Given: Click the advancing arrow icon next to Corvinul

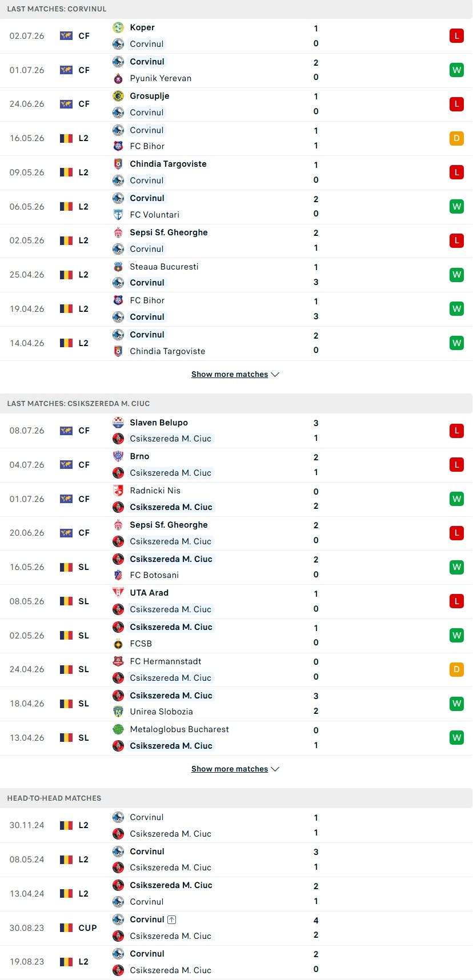Looking at the screenshot, I should point(172,919).
